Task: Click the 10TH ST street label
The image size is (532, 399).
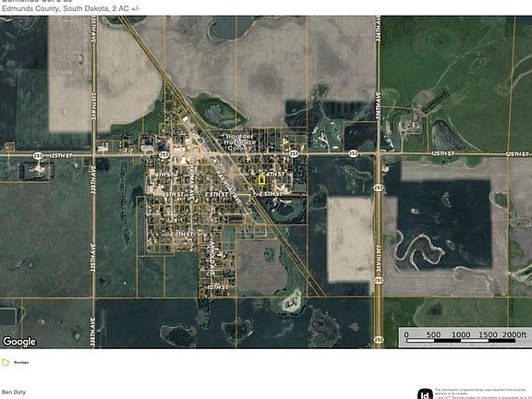Action: (x=217, y=287)
